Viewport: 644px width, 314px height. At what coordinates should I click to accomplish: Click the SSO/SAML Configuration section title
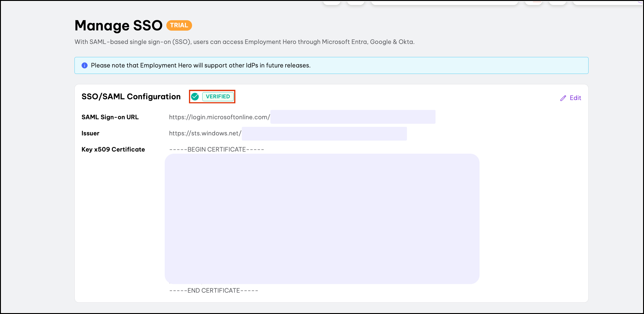(131, 97)
